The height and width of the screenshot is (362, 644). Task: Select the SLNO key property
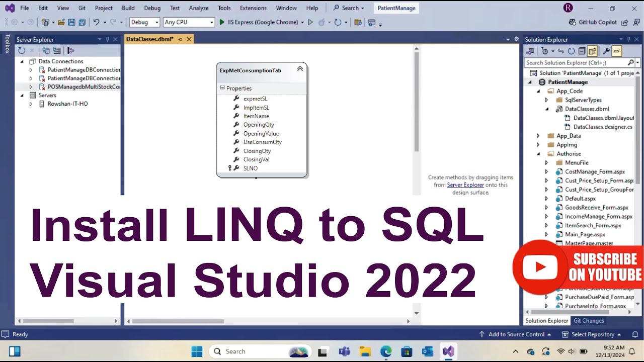(x=251, y=168)
